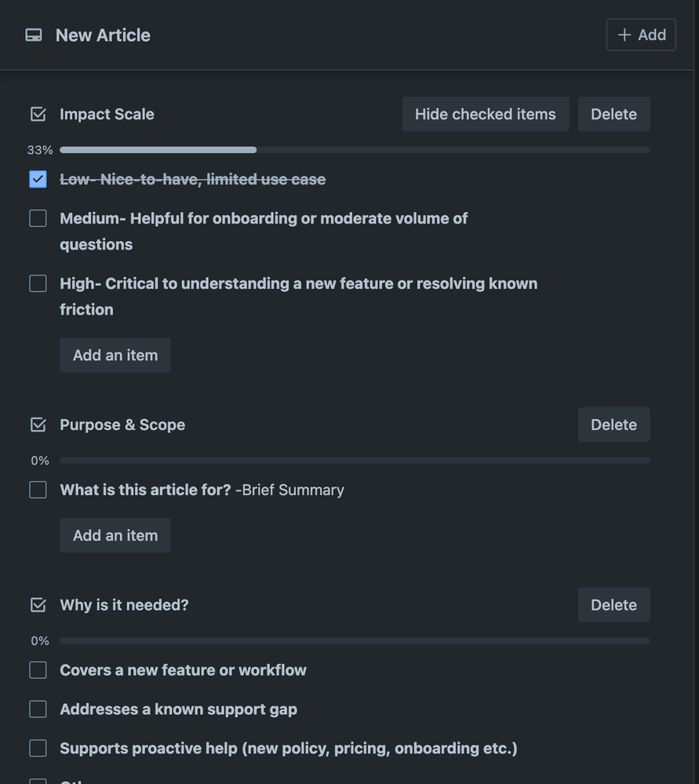Click the Impact Scale checklist icon
699x784 pixels.
pos(38,114)
